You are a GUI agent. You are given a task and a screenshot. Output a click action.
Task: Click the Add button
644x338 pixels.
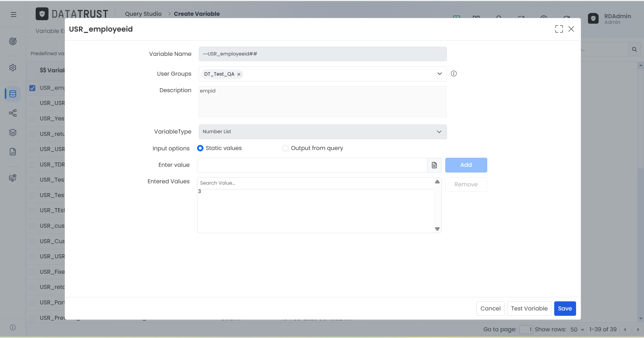(x=466, y=165)
